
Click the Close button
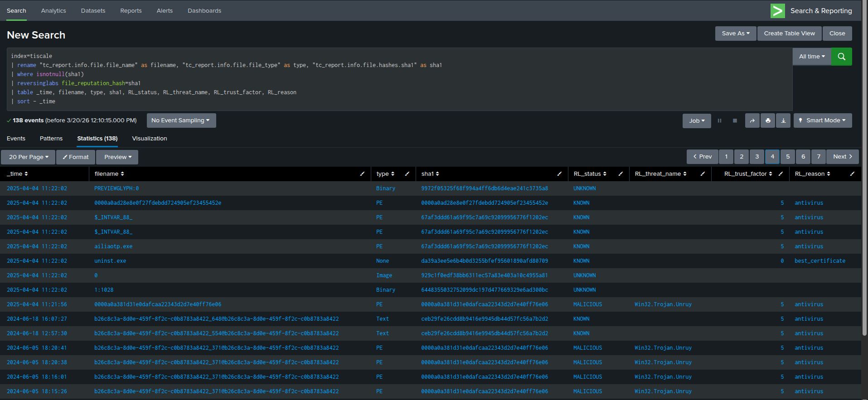pyautogui.click(x=837, y=34)
